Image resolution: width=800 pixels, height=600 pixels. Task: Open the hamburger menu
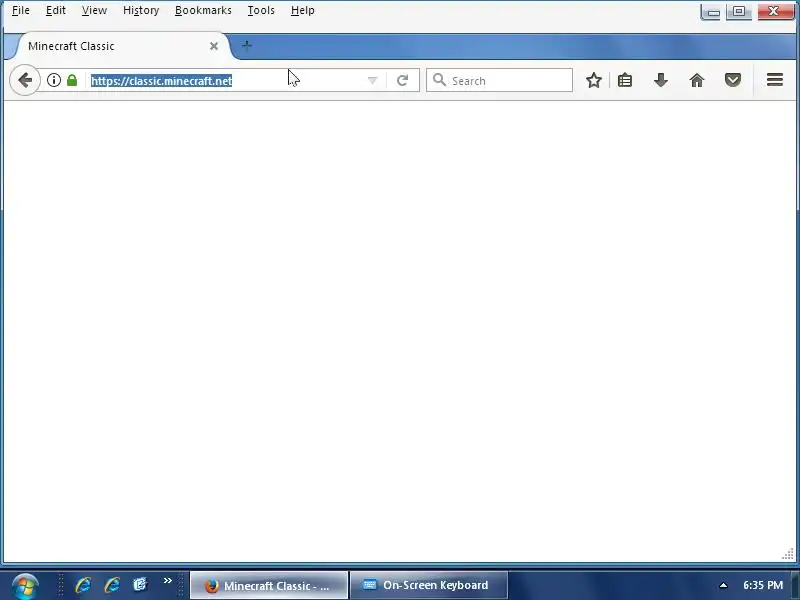pyautogui.click(x=774, y=80)
